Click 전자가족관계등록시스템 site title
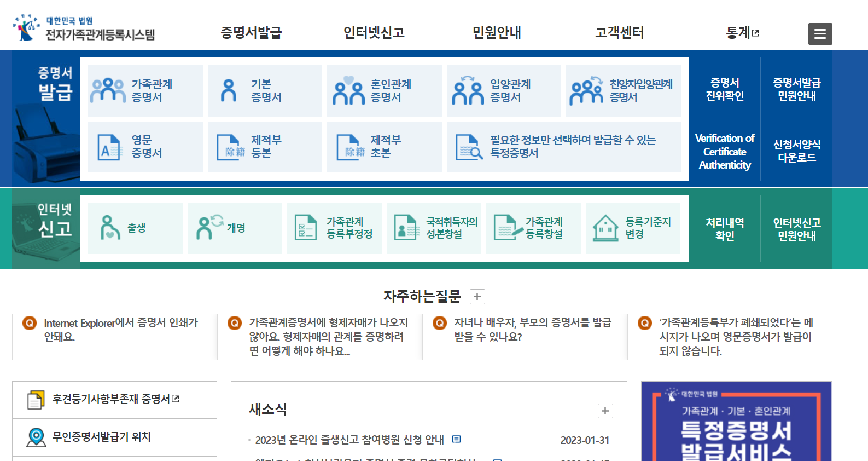 point(100,34)
